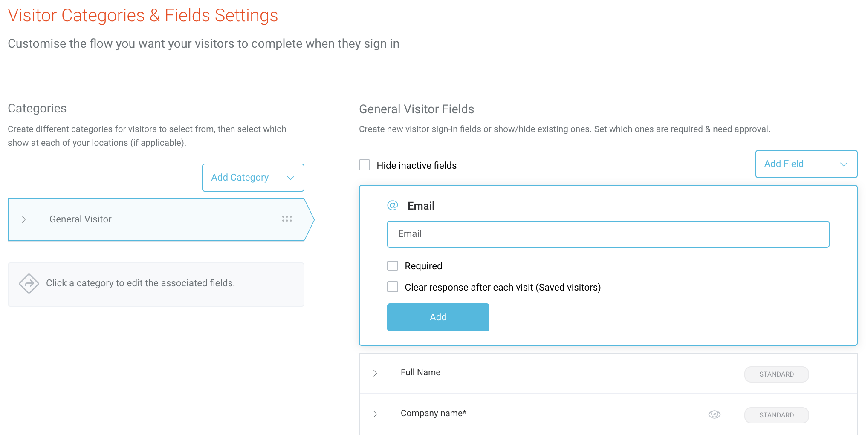Click the @ email icon
This screenshot has width=868, height=443.
point(393,205)
